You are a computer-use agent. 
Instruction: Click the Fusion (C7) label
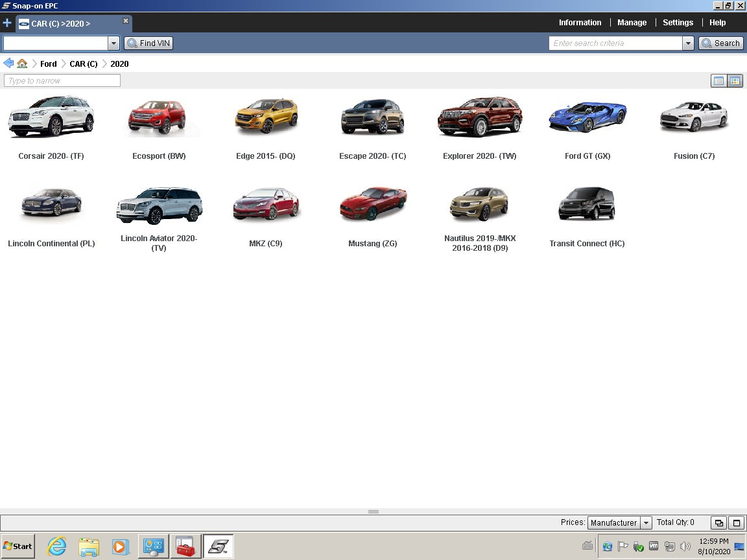(x=694, y=156)
